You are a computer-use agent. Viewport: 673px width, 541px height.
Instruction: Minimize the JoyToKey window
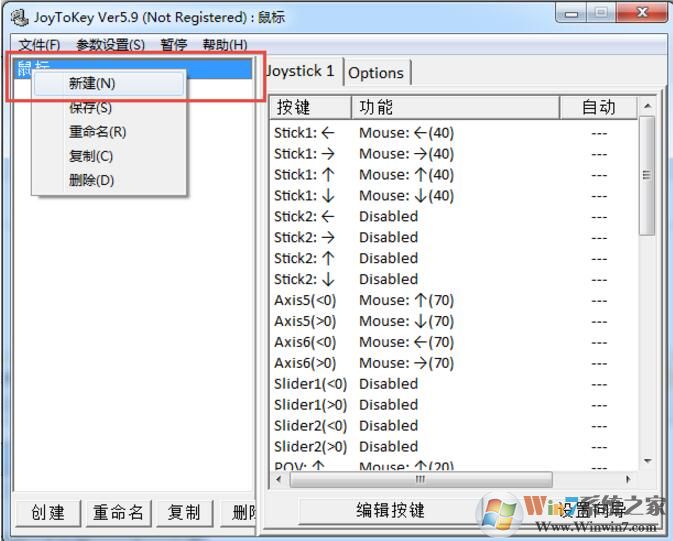571,13
